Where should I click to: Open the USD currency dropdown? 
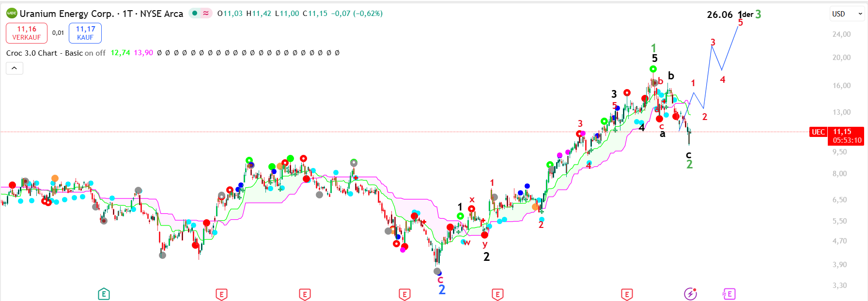[x=847, y=14]
